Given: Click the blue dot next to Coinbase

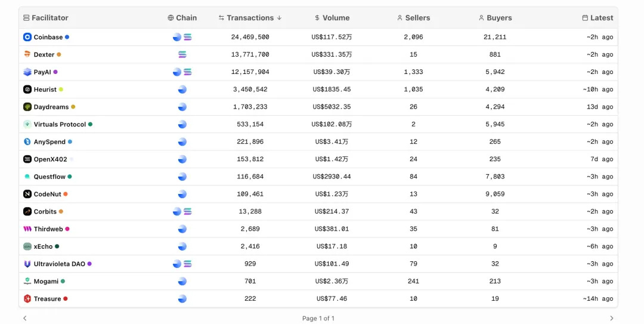Looking at the screenshot, I should 67,37.
